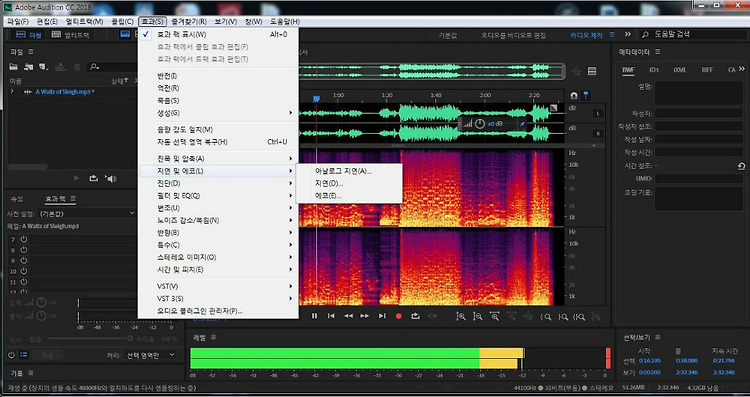750x397 pixels.
Task: Click the pause button in transport
Action: click(314, 316)
